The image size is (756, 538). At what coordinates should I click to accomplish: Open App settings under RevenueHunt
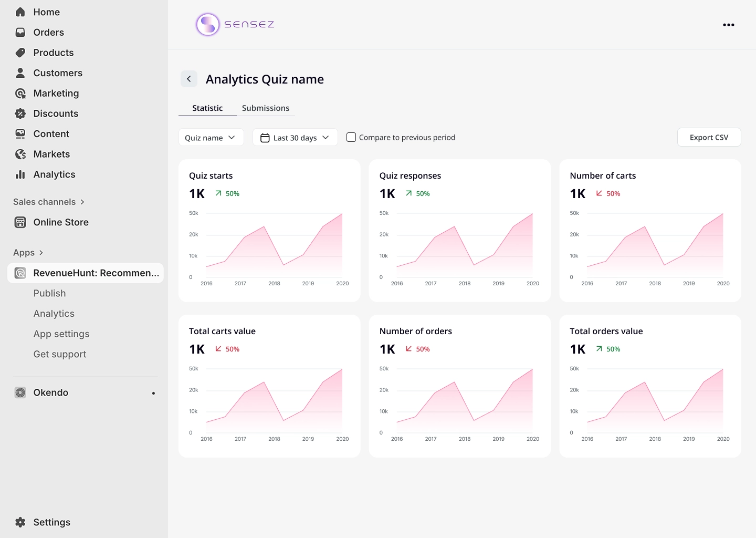coord(61,334)
